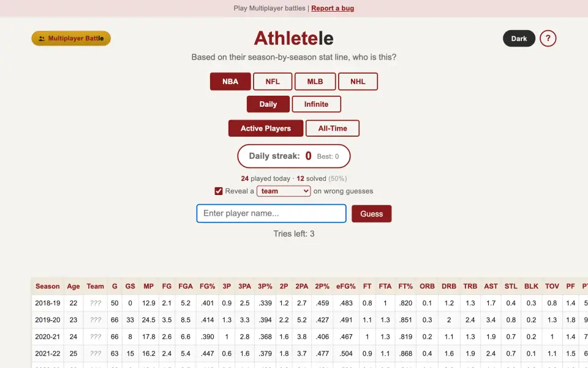This screenshot has height=368, width=588.
Task: Click the Report a bug link
Action: pos(333,8)
